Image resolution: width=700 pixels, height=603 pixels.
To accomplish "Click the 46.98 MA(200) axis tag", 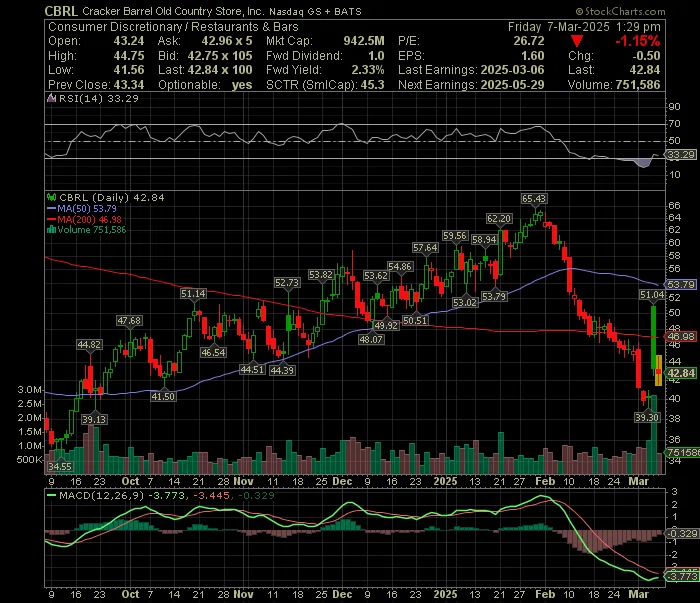I will point(681,337).
